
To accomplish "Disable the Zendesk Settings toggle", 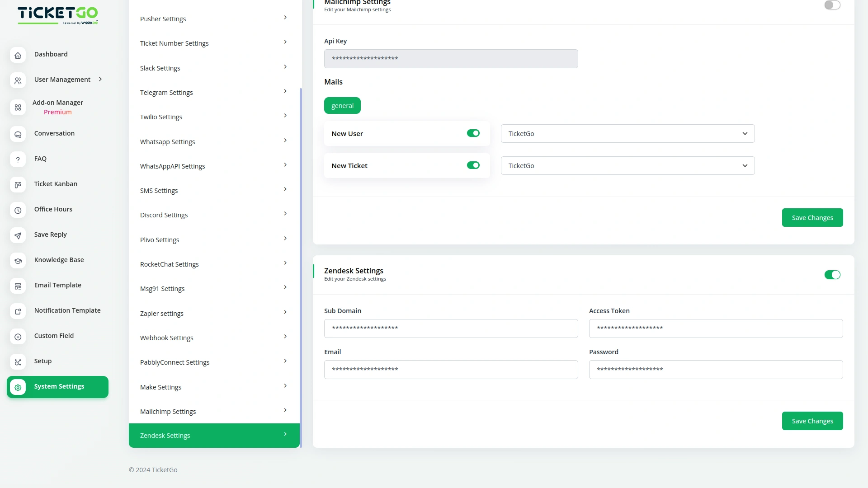I will pyautogui.click(x=832, y=274).
